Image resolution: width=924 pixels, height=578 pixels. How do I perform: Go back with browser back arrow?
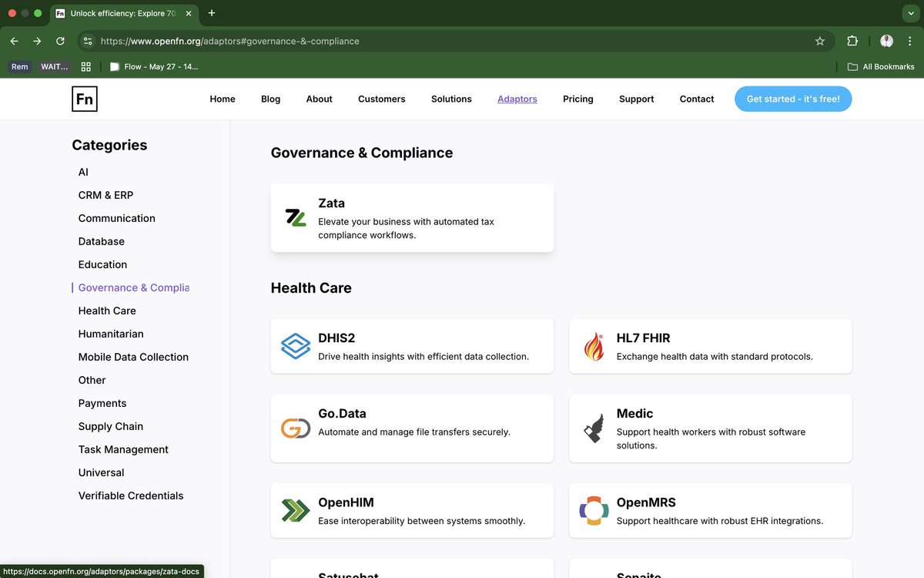pyautogui.click(x=14, y=41)
